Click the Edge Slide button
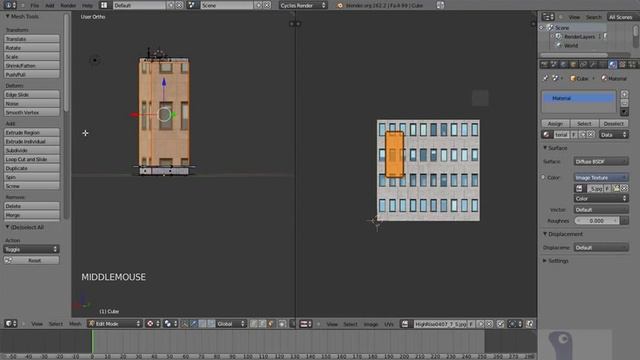Image resolution: width=640 pixels, height=360 pixels. pyautogui.click(x=31, y=95)
